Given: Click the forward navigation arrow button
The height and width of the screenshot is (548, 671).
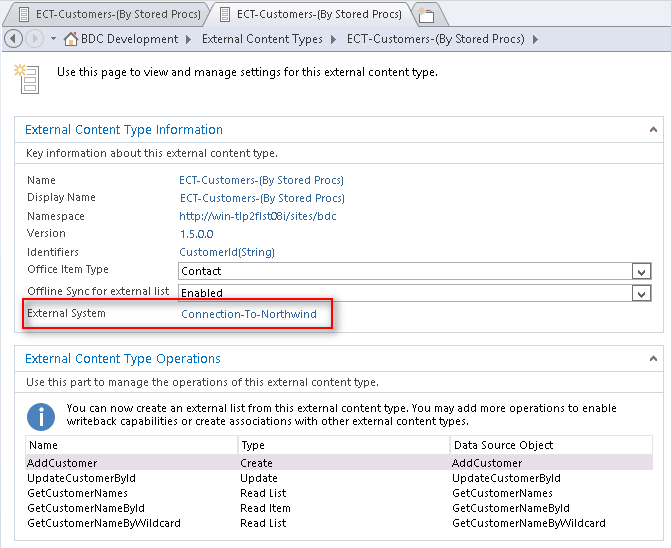Looking at the screenshot, I should (x=33, y=39).
